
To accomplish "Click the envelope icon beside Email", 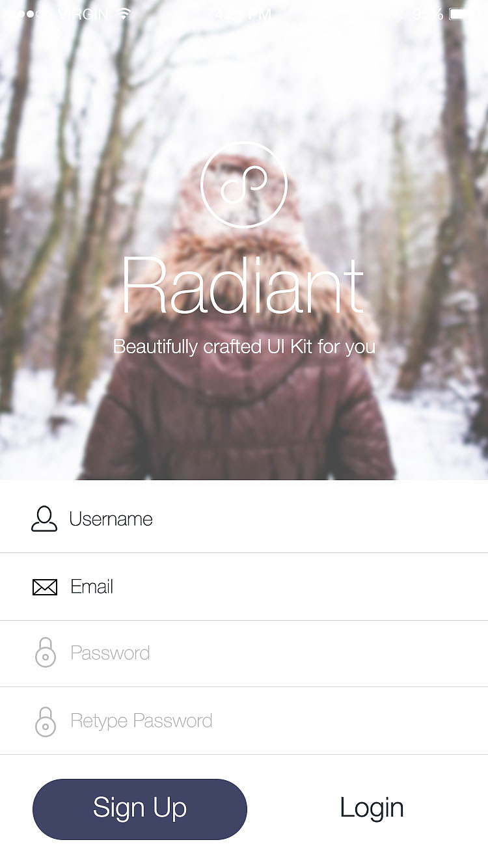I will pyautogui.click(x=45, y=588).
